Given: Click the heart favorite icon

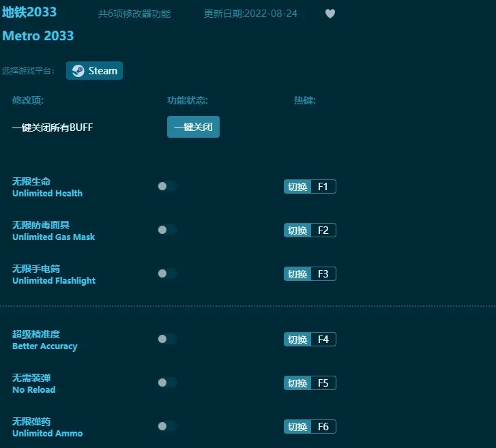Looking at the screenshot, I should (x=330, y=14).
